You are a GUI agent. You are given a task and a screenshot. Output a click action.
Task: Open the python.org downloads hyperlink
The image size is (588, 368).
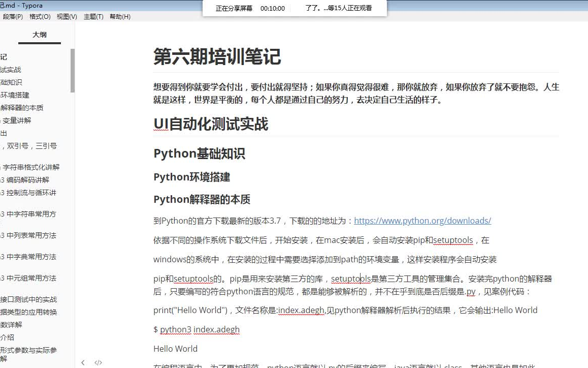422,220
